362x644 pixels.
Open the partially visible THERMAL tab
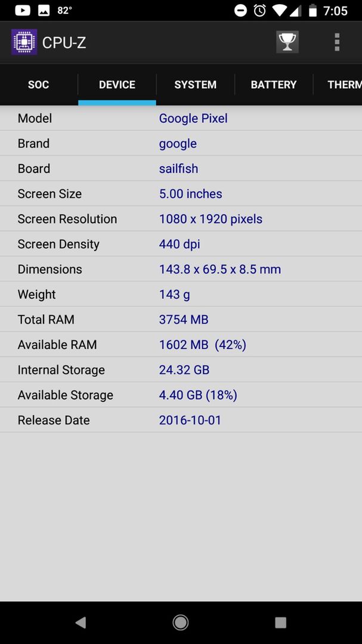(338, 85)
